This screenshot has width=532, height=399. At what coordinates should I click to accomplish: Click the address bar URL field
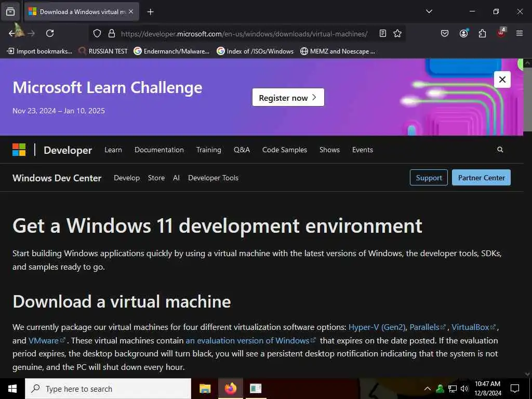(244, 34)
